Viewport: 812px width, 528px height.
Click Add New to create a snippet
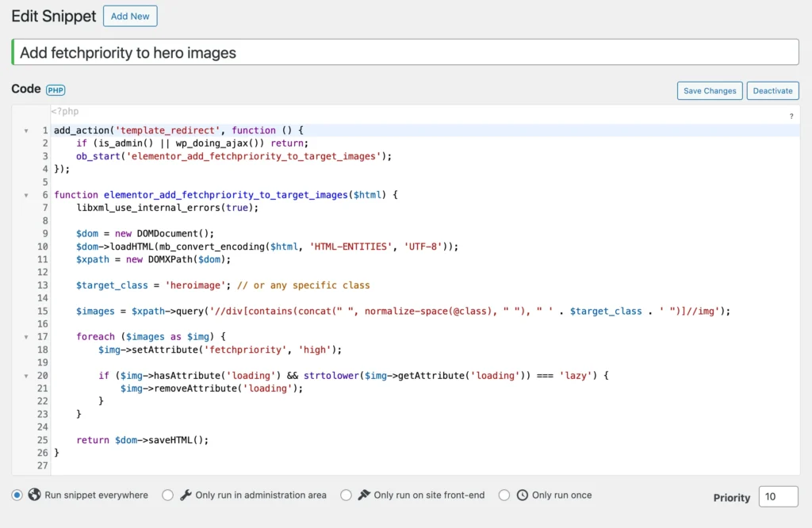pos(130,16)
